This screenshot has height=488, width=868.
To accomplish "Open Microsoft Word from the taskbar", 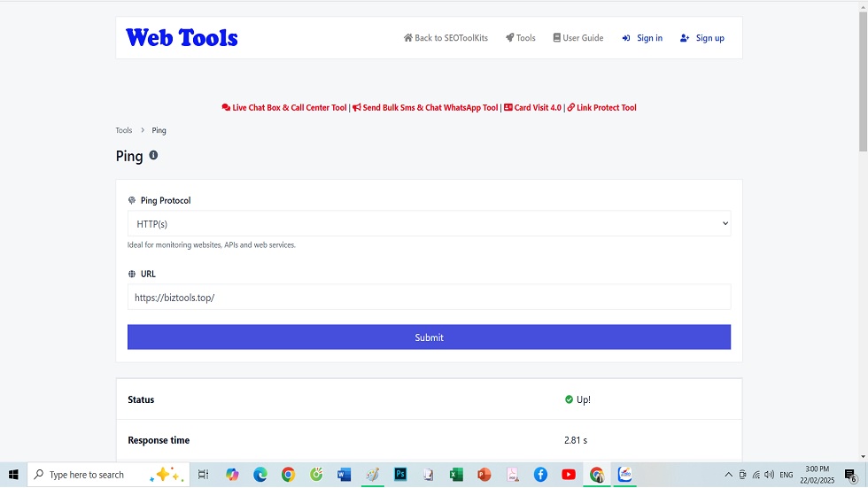I will pyautogui.click(x=345, y=475).
